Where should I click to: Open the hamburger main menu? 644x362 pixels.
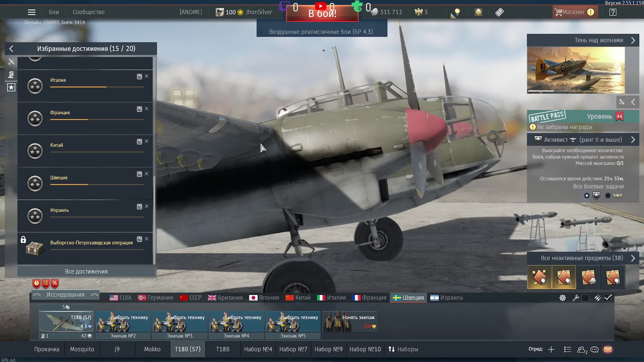point(32,12)
